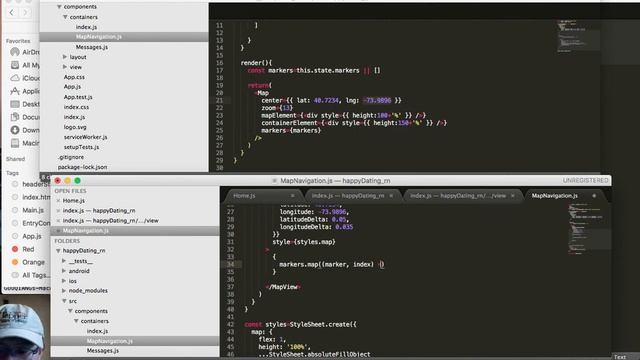Select Home.js in Open Files list

pos(74,201)
